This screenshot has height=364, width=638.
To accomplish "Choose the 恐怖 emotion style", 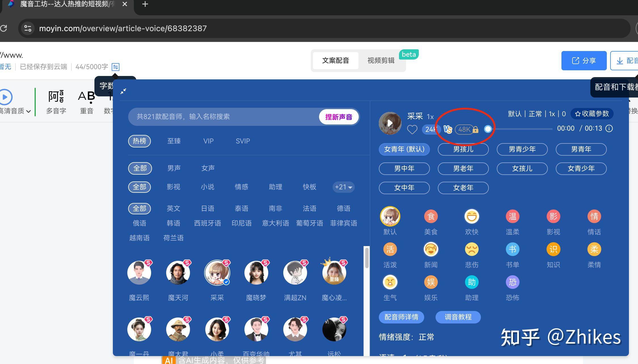I will (512, 288).
